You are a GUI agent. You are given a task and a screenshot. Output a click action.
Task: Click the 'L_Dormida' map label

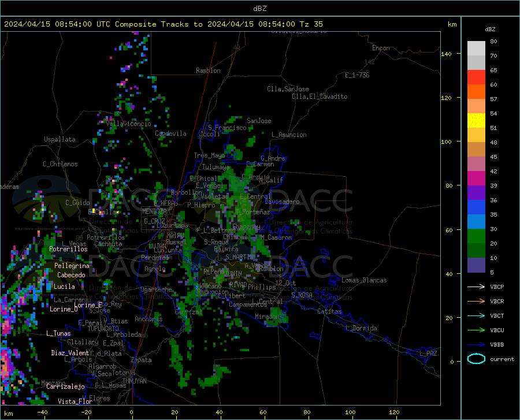(361, 328)
